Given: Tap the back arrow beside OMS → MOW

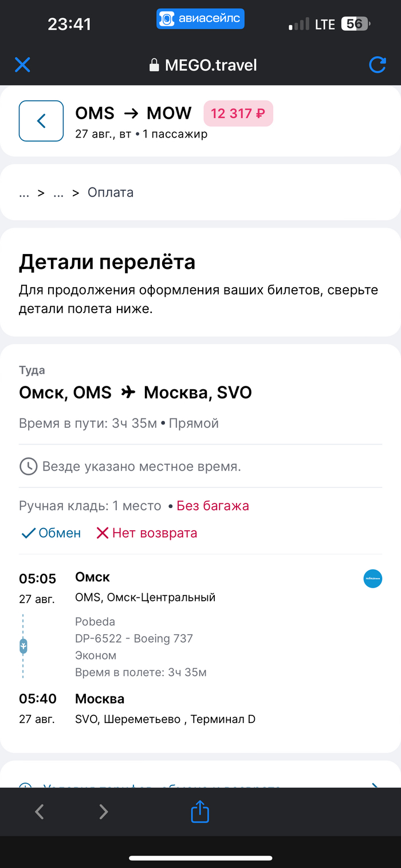Looking at the screenshot, I should coord(41,120).
